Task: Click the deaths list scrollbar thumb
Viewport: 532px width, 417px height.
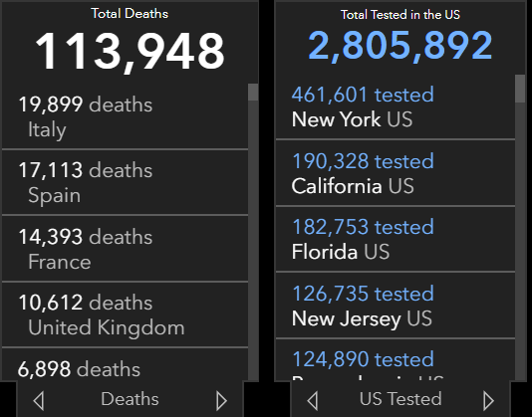Action: point(253,93)
